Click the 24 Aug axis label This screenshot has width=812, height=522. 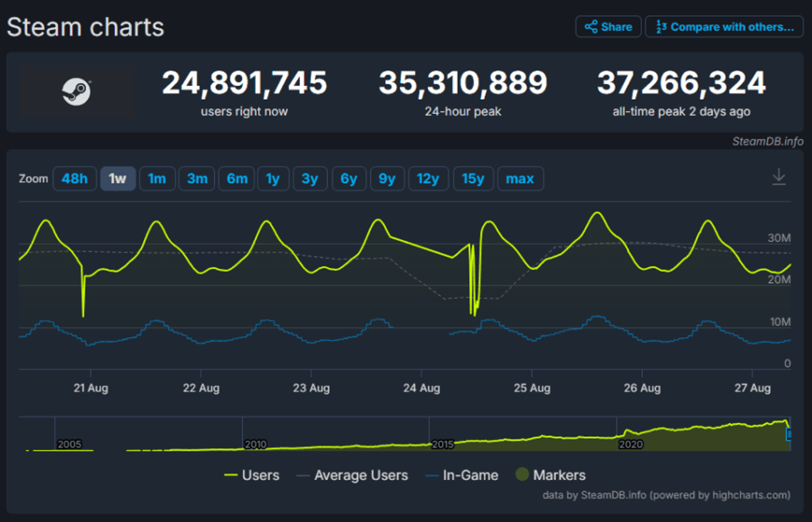pyautogui.click(x=422, y=388)
